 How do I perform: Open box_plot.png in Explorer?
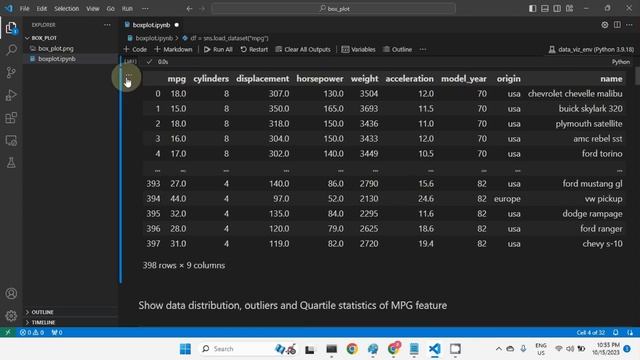pos(56,49)
